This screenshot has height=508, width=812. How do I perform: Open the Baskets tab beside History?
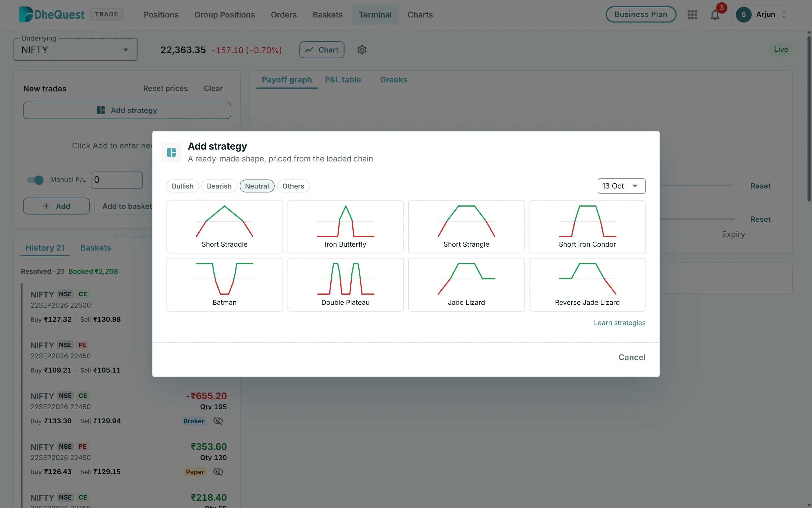[x=96, y=248]
